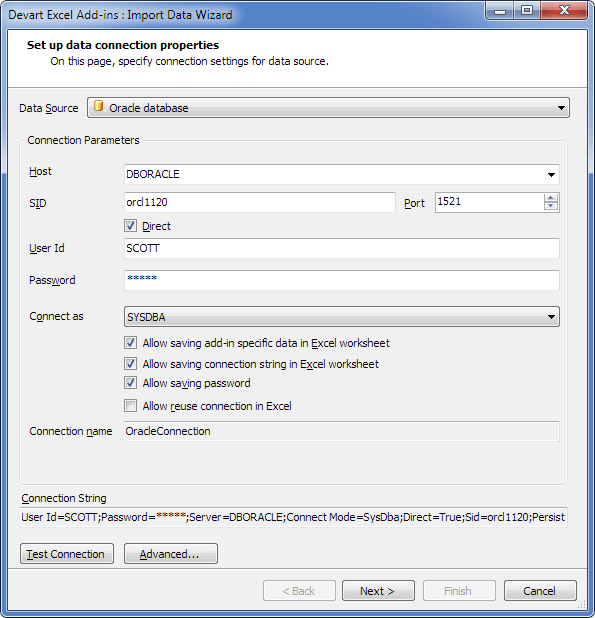Toggle the Direct checkbox

click(130, 226)
